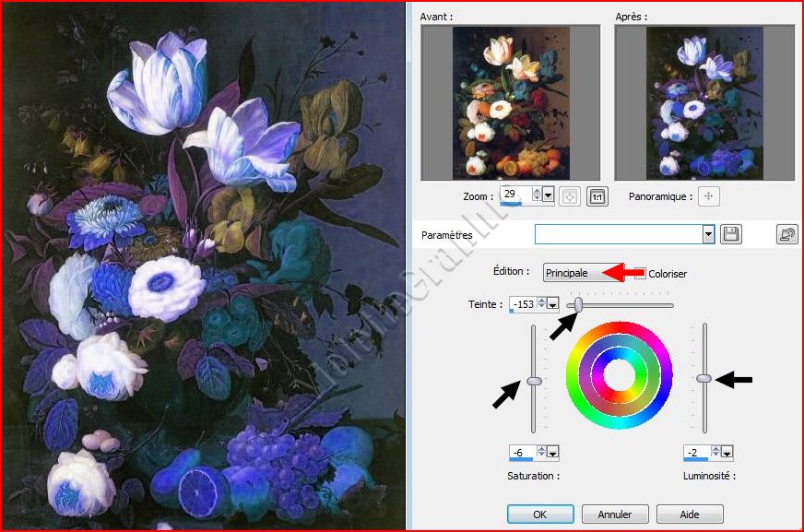The image size is (804, 532).
Task: Open the Luminosité value dropdown arrow
Action: coord(727,453)
